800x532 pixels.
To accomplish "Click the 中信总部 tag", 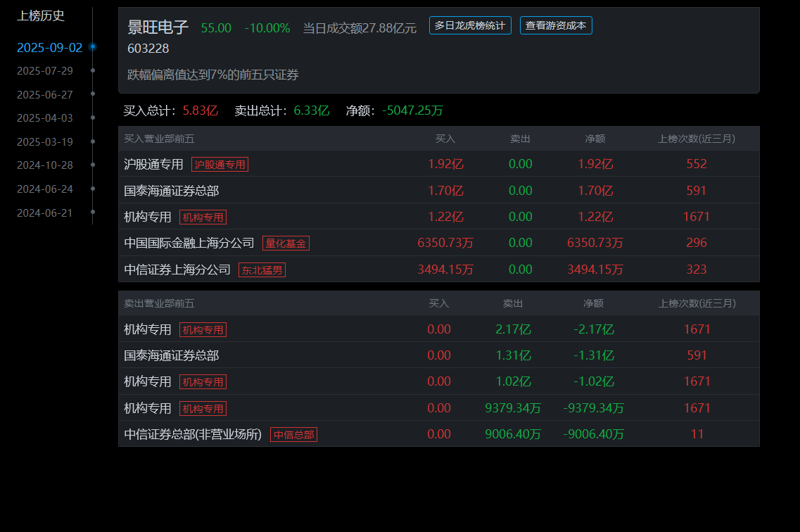I will (x=293, y=435).
